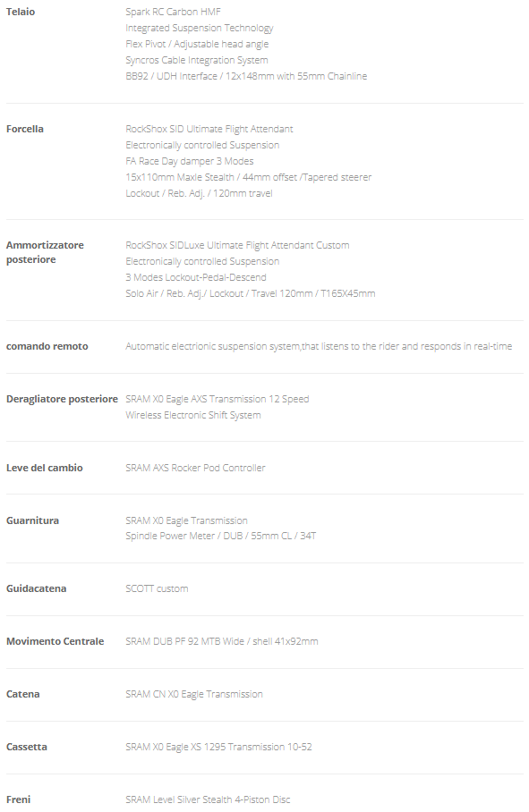Viewport: 529px width, 812px height.
Task: Click the Spark RC Carbon HMF text
Action: point(173,12)
